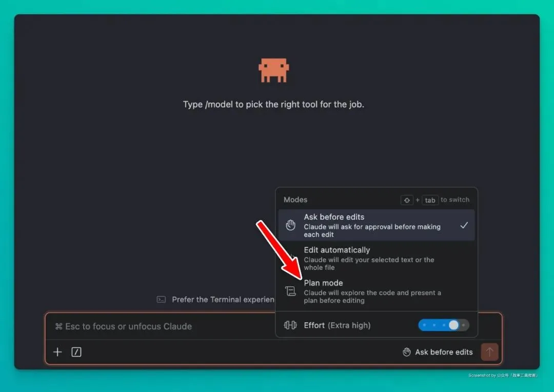
Task: Open the Ask before edits mode selector
Action: tap(438, 352)
